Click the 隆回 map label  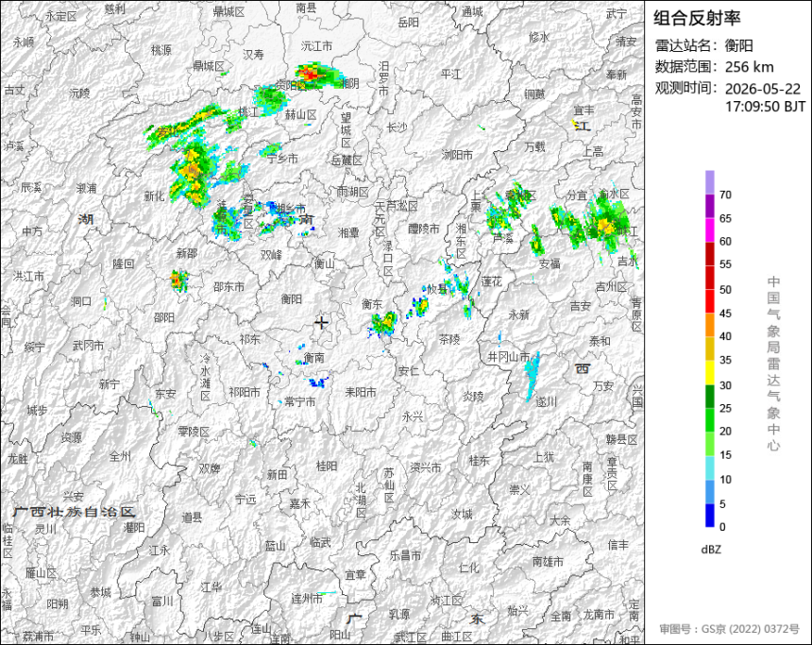tap(124, 263)
